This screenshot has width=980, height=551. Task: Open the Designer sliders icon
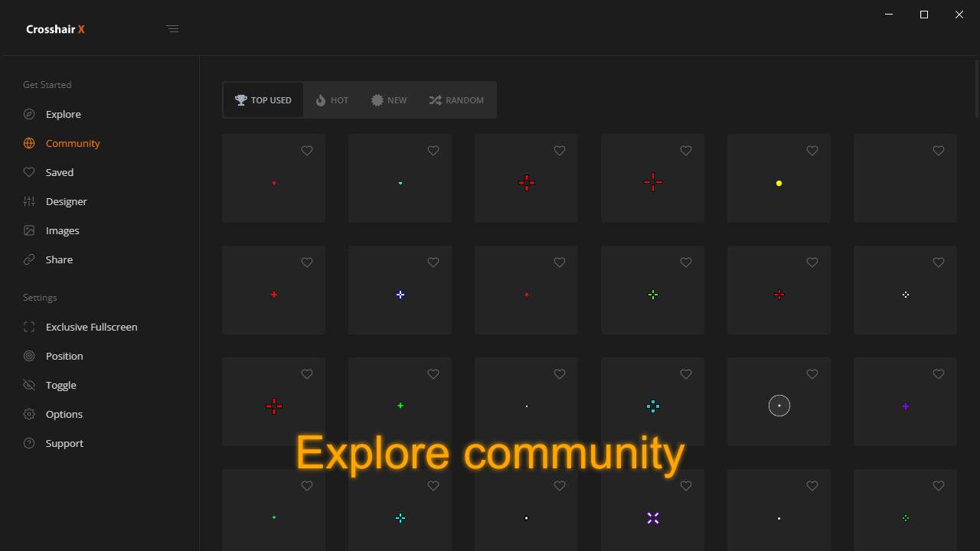click(29, 201)
